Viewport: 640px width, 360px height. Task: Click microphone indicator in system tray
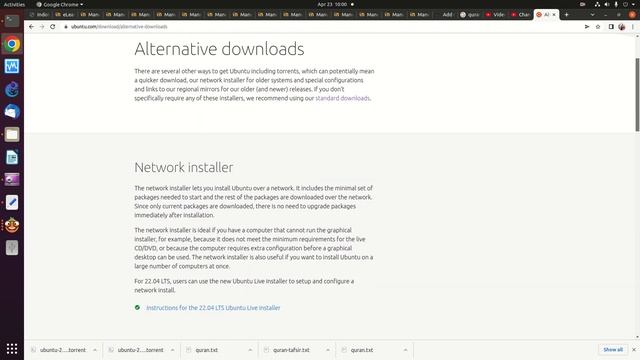click(x=616, y=4)
